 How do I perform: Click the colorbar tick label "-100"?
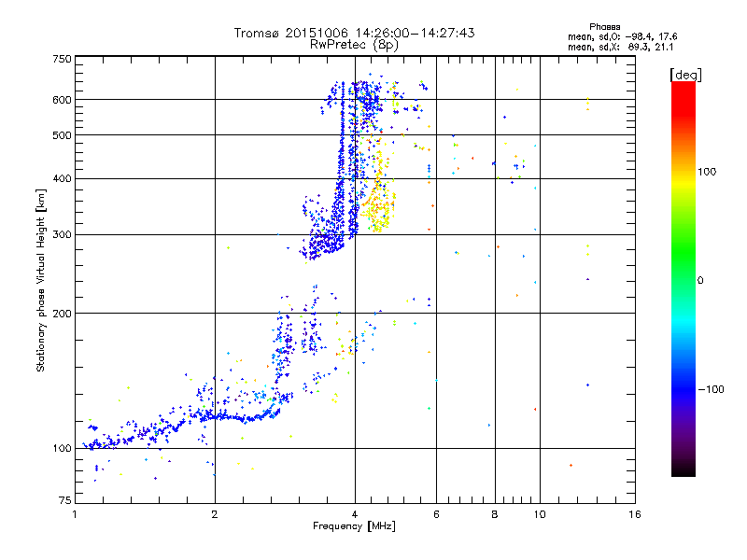(x=711, y=389)
